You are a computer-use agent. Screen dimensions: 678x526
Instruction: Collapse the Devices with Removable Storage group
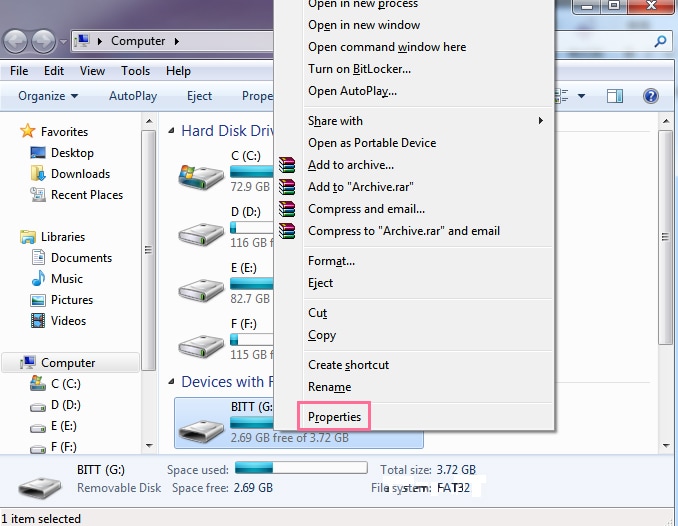click(x=171, y=381)
